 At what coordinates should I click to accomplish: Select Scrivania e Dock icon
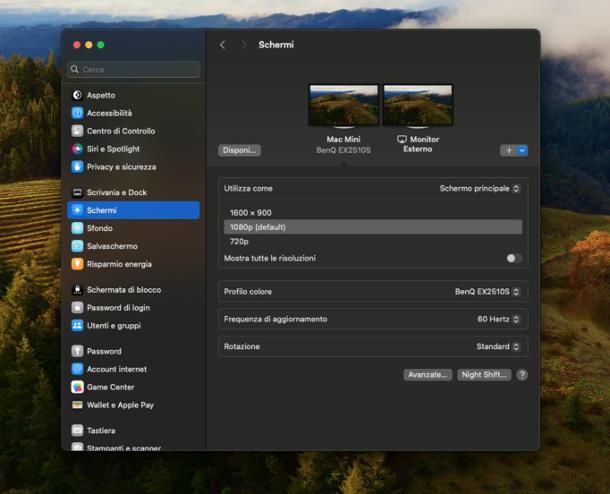[x=77, y=192]
